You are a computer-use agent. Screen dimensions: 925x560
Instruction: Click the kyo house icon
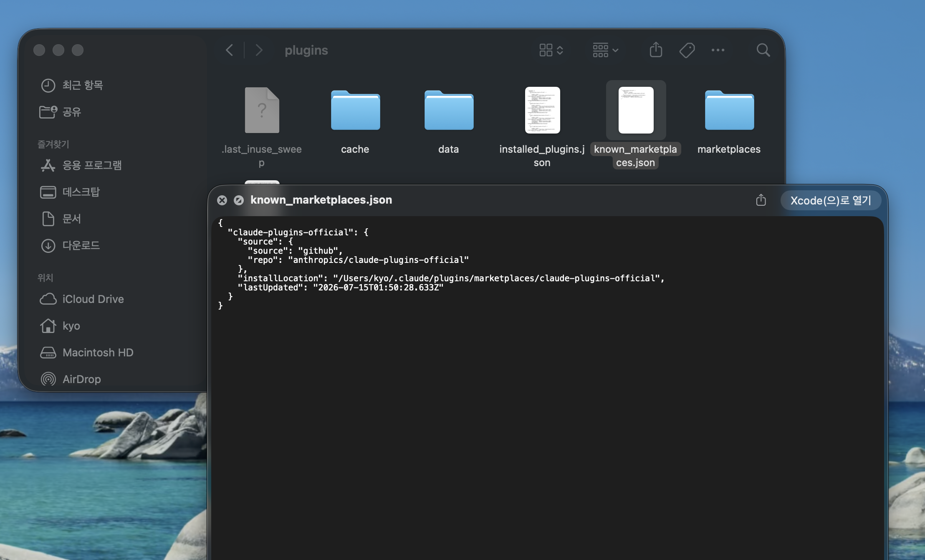click(x=48, y=325)
